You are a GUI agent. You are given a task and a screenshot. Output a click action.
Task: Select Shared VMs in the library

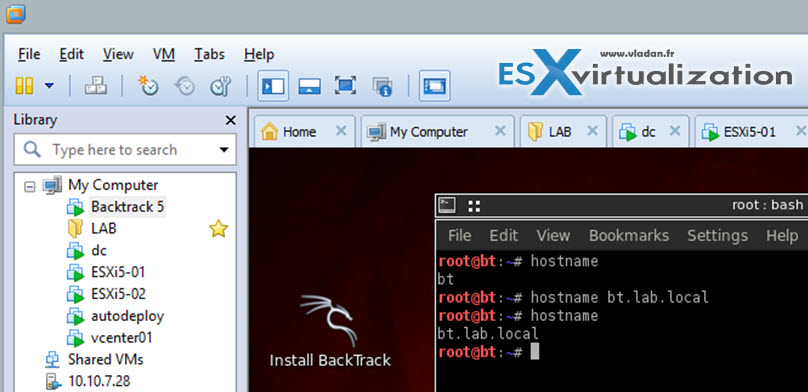tap(106, 359)
